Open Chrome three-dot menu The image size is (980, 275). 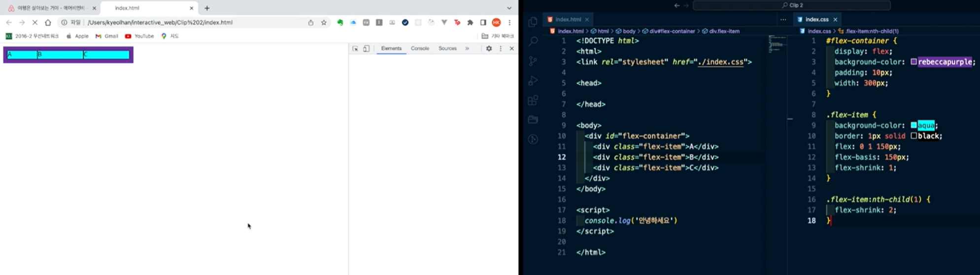coord(509,22)
